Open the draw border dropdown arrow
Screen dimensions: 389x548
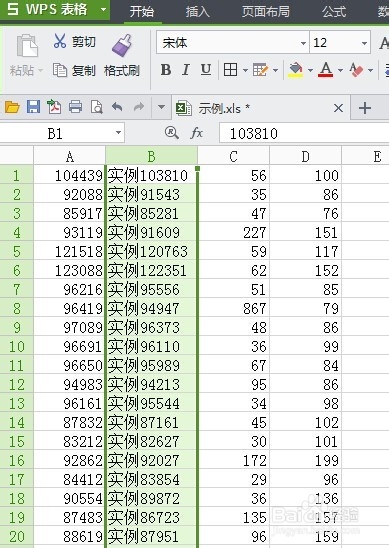(275, 70)
